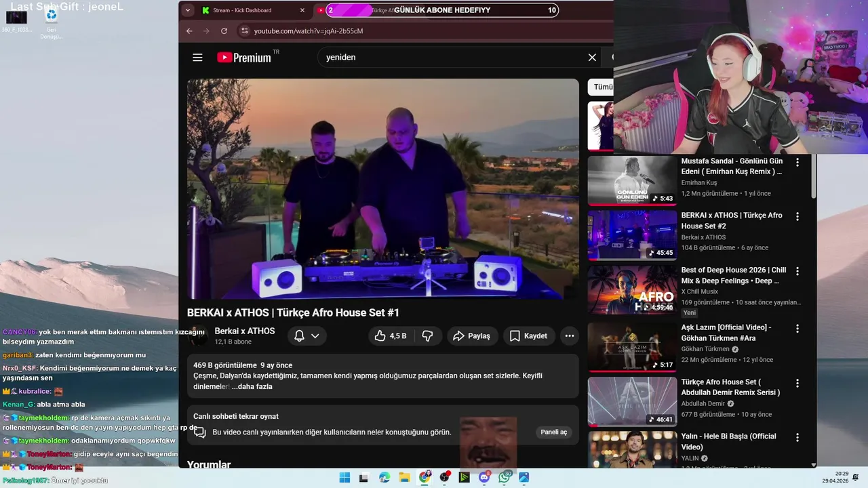Open options for Aşk Lazım video
This screenshot has width=868, height=488.
coord(797,329)
